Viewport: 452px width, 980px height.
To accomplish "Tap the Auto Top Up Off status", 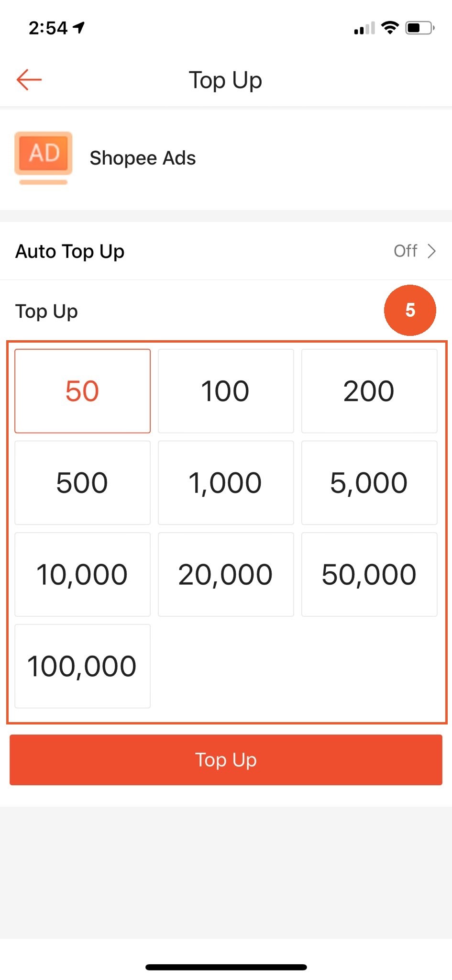I will tap(405, 251).
